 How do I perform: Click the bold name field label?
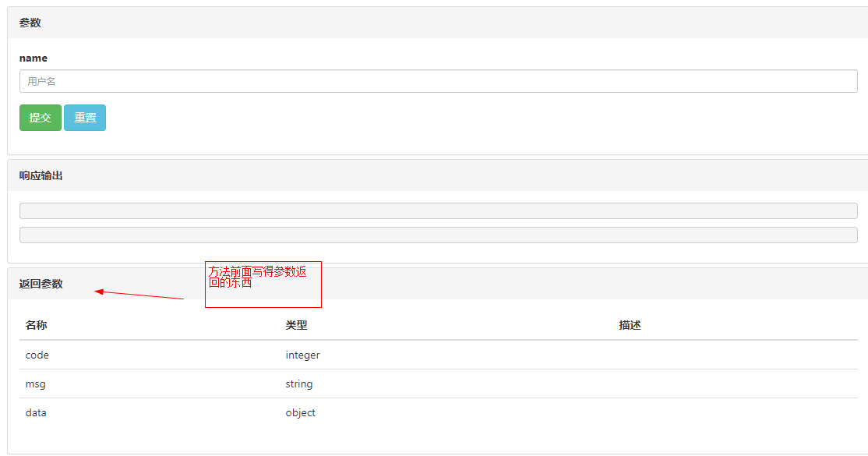pyautogui.click(x=34, y=58)
